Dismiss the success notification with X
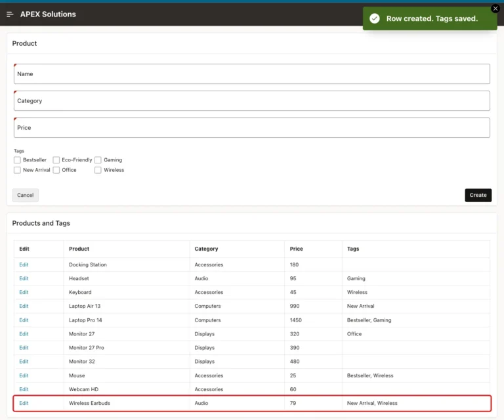 coord(495,9)
